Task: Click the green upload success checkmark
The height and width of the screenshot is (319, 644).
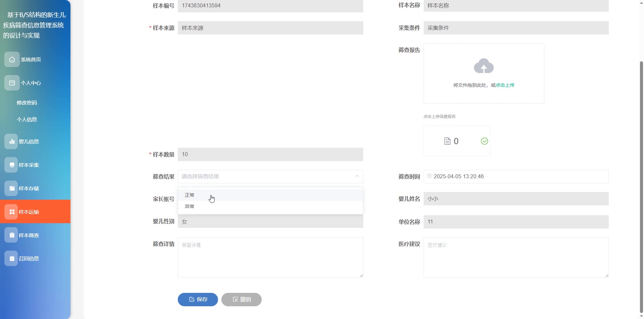Action: click(484, 141)
